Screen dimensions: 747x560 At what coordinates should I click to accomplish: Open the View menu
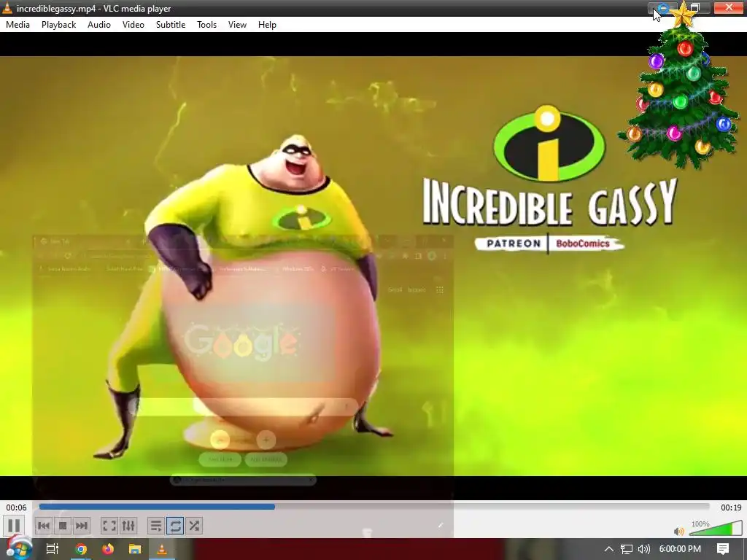tap(237, 25)
